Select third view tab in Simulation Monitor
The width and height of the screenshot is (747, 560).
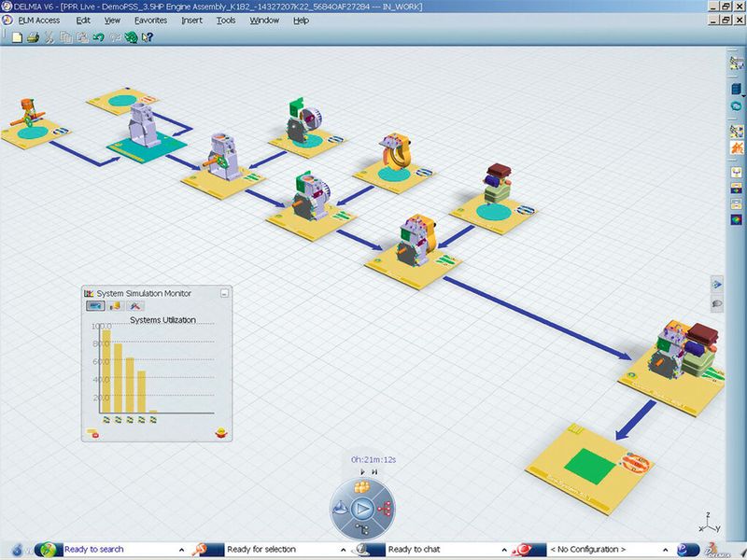(x=135, y=306)
